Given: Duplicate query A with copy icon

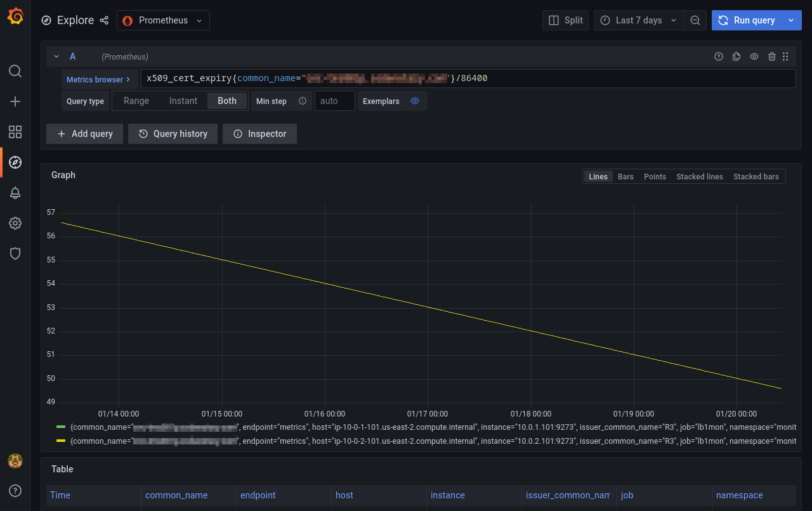Looking at the screenshot, I should (x=737, y=56).
